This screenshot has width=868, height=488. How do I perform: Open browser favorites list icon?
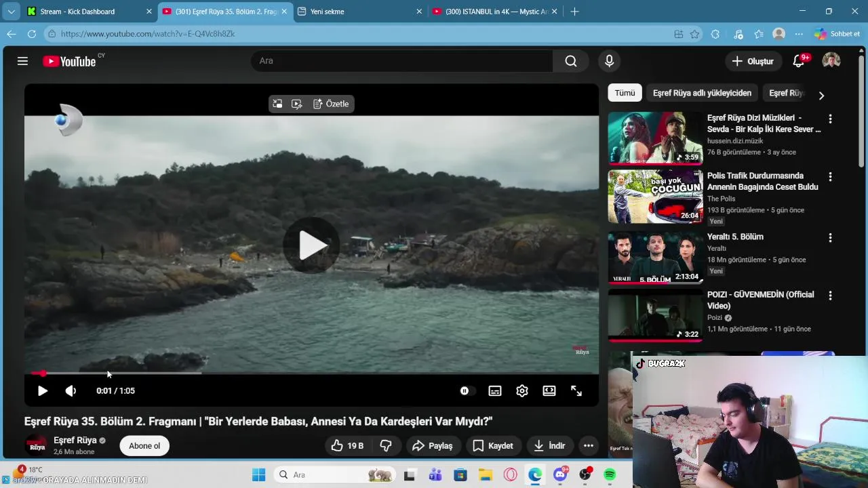[759, 34]
